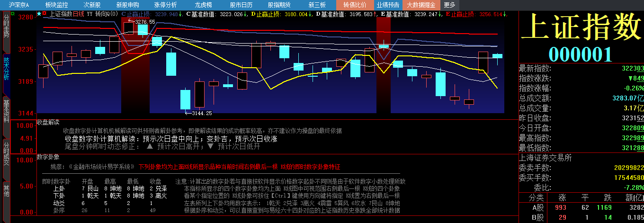The width and height of the screenshot is (644, 223).
Task: Click the 最低指数 row
Action: point(581,148)
